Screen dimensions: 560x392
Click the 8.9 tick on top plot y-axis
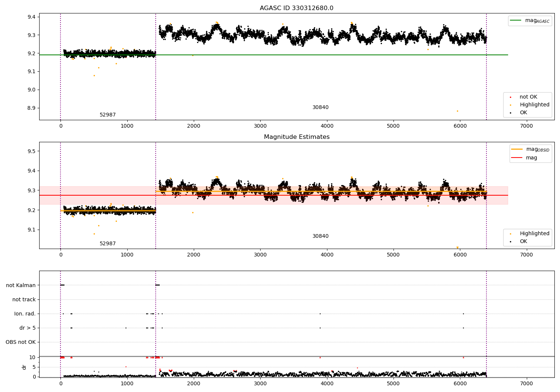(x=31, y=108)
